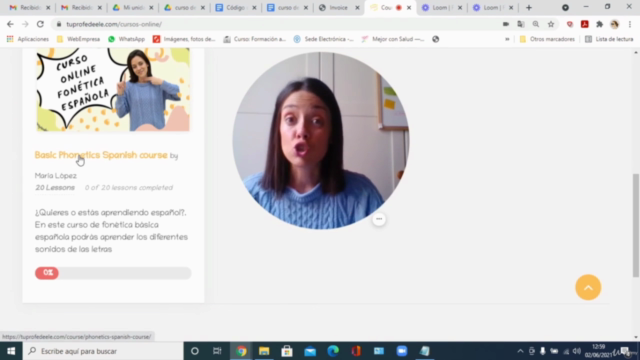Open Task View on taskbar

point(217,351)
